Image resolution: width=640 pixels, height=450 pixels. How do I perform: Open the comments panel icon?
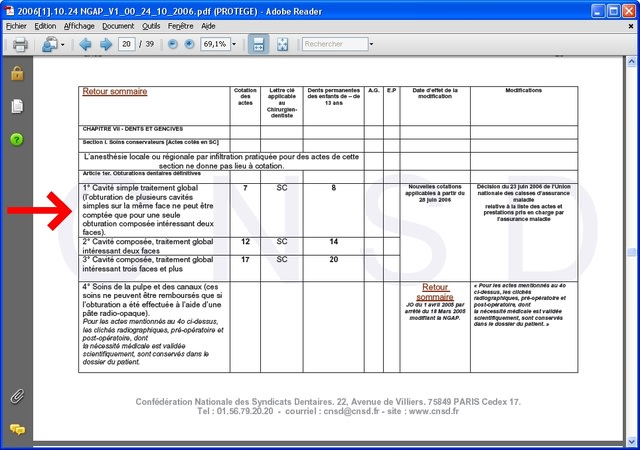coord(17,429)
